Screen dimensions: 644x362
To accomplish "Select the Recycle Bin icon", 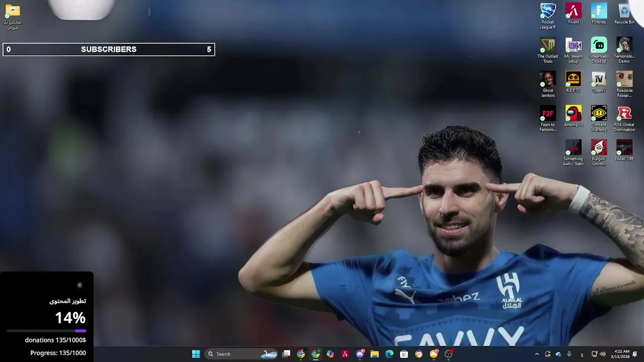I will coord(624,14).
